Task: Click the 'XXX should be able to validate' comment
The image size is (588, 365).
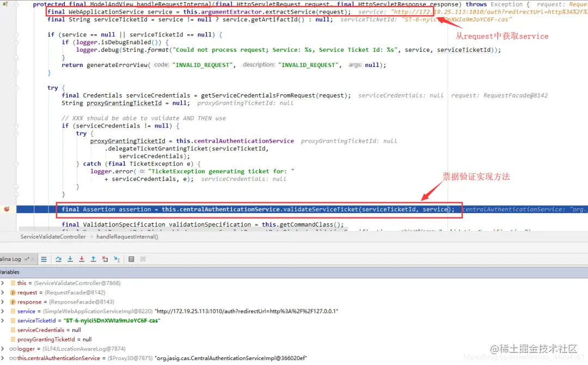Action: tap(144, 118)
